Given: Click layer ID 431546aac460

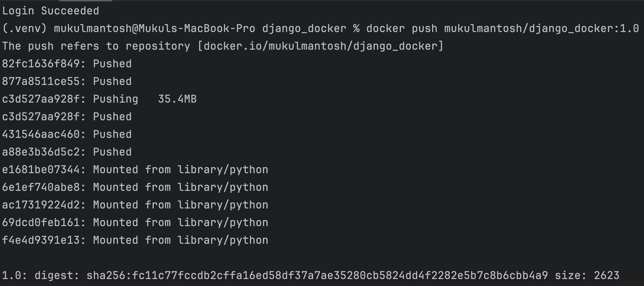Looking at the screenshot, I should coord(41,134).
